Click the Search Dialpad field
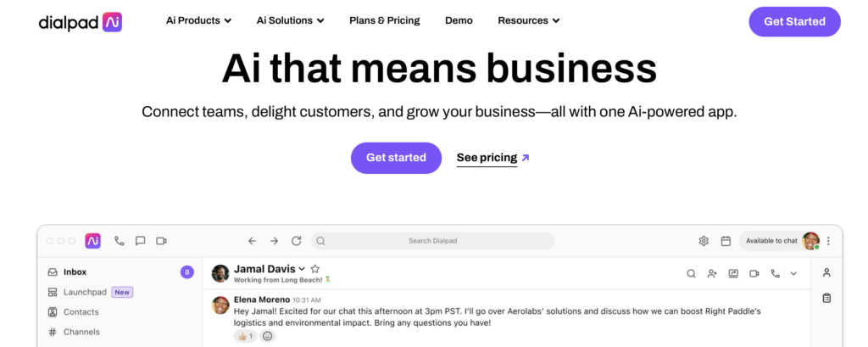This screenshot has height=347, width=868. coord(432,241)
